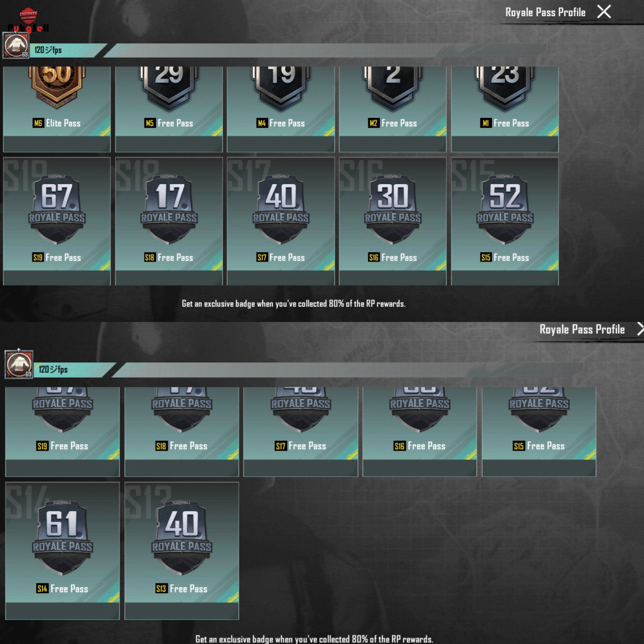Select the S17 Free Pass label in the top panel
The width and height of the screenshot is (644, 644).
pos(281,257)
